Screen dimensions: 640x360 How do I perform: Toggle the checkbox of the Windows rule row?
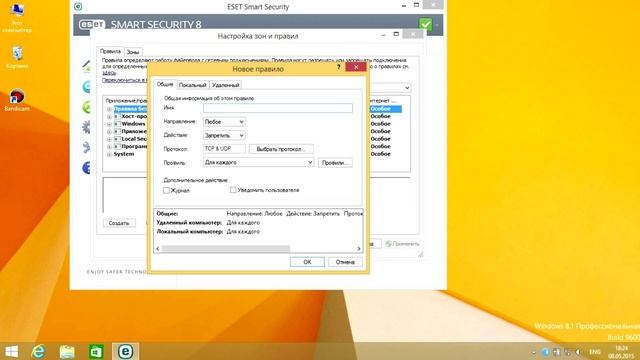click(x=117, y=124)
